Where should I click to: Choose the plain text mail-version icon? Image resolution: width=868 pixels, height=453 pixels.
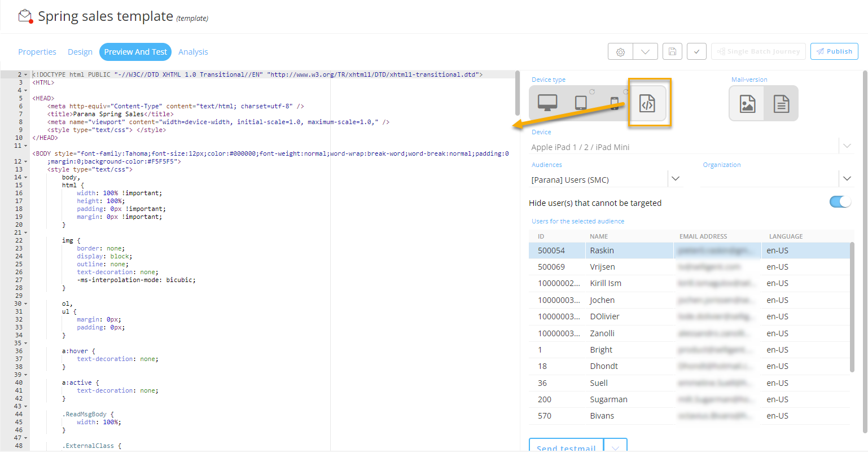pos(781,104)
